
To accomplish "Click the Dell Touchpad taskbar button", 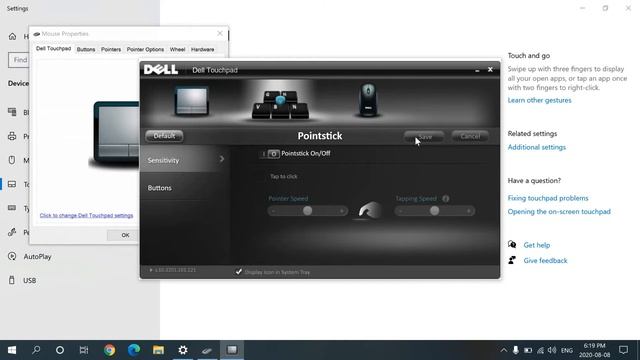I will 232,350.
